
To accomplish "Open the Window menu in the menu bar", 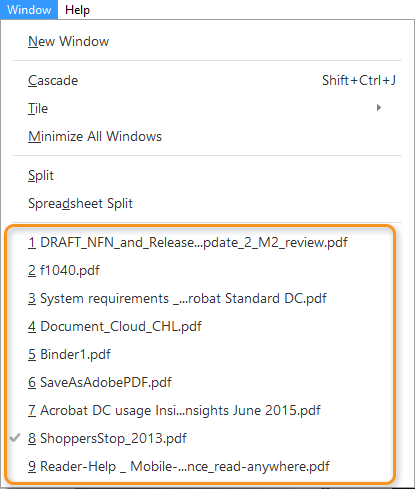I will [29, 9].
